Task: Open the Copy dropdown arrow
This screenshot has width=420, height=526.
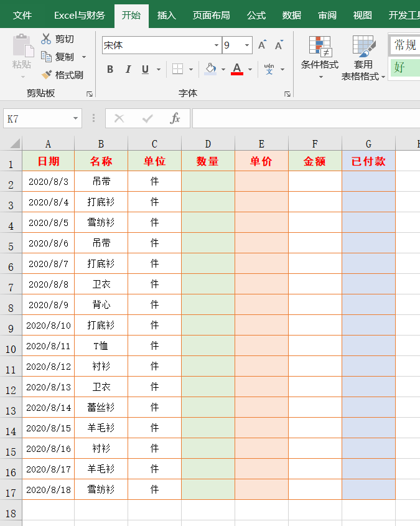Action: coord(84,57)
